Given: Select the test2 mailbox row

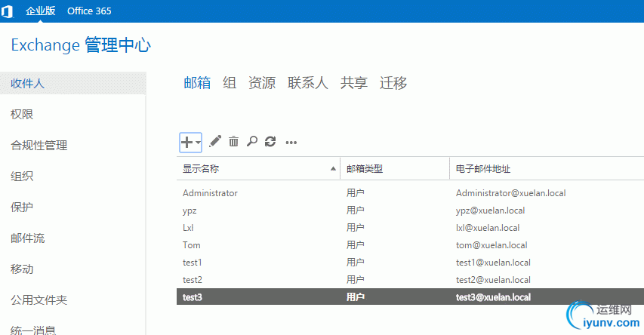Looking at the screenshot, I should (x=410, y=280).
